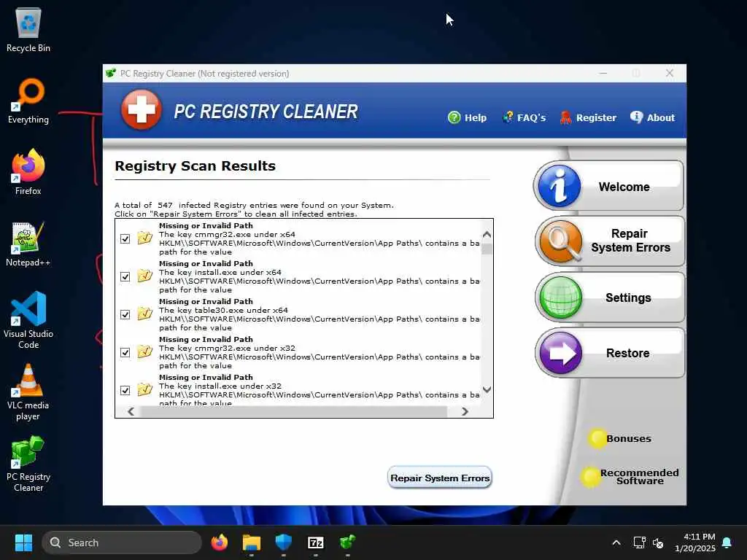The width and height of the screenshot is (747, 560).
Task: Open Help in the header bar
Action: point(468,117)
